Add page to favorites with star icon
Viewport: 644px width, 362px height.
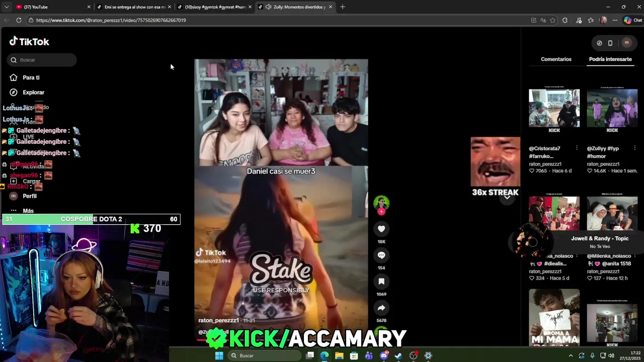pos(553,20)
